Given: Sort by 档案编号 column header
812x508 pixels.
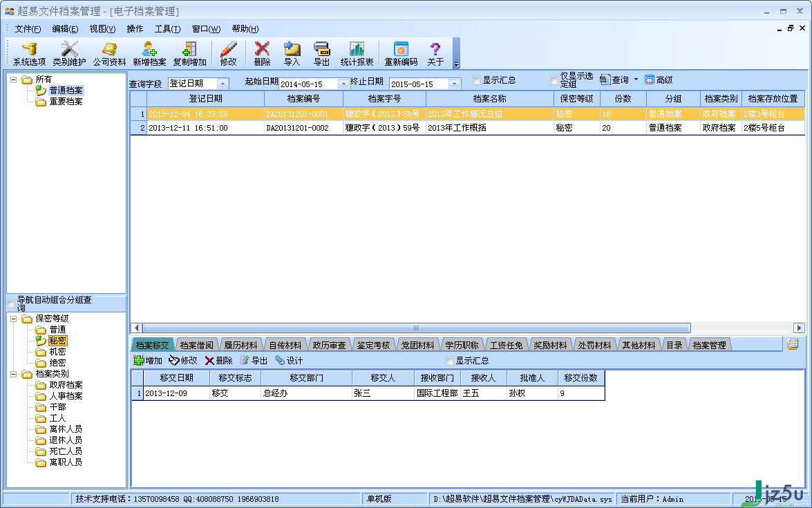Looking at the screenshot, I should tap(303, 98).
